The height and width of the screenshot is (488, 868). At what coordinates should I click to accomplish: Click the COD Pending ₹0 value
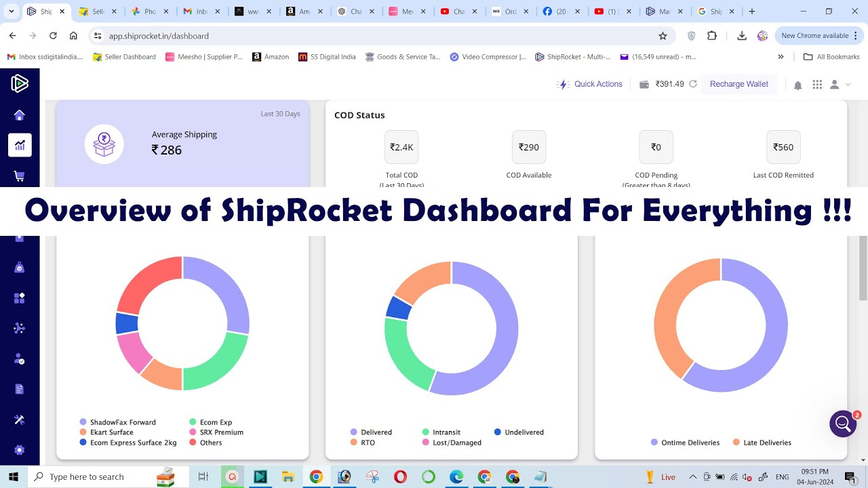click(656, 147)
